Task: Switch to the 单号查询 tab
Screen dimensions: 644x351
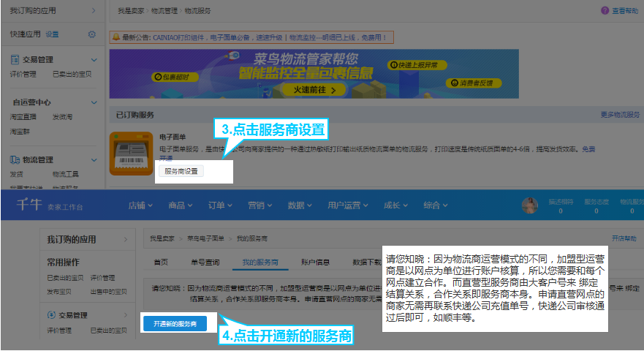Action: (205, 263)
